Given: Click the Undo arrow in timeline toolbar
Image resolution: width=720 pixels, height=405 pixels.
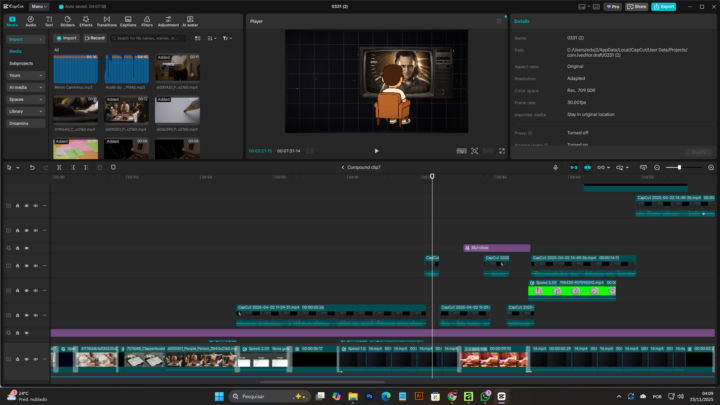Looking at the screenshot, I should [32, 167].
